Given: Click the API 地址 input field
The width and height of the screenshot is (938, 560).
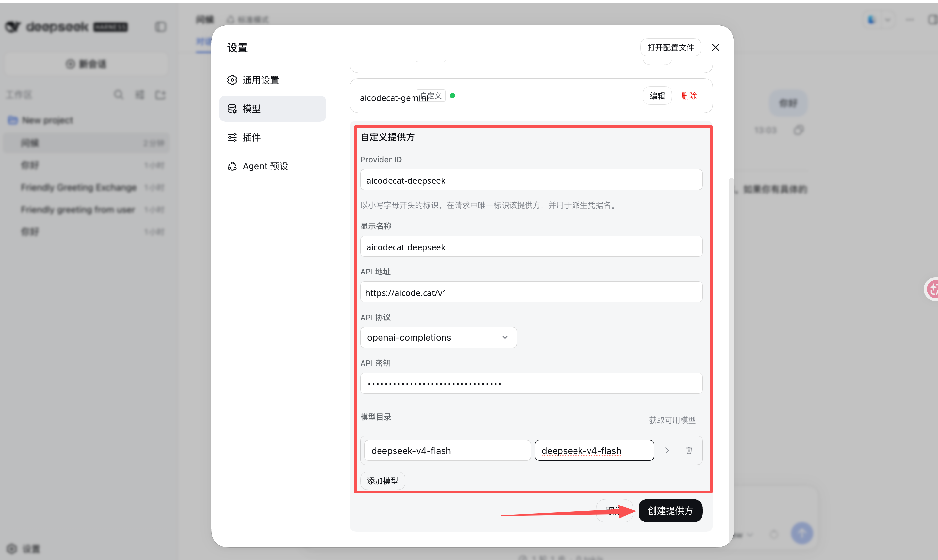Looking at the screenshot, I should pyautogui.click(x=531, y=292).
